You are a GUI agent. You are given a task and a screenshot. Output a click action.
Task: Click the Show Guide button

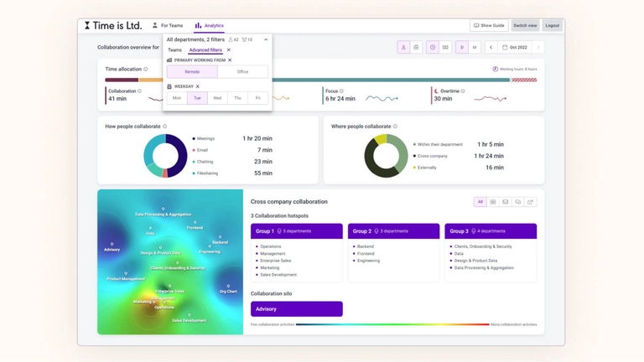pyautogui.click(x=489, y=26)
